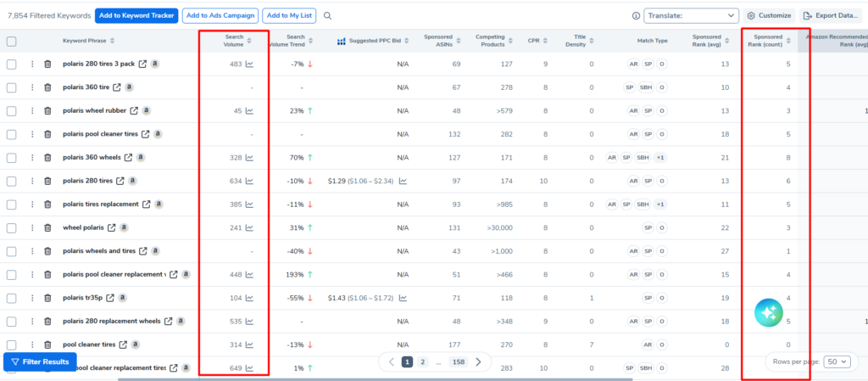This screenshot has width=868, height=381.
Task: Click the +1 match type badge for polaris 360 wheels
Action: click(659, 158)
